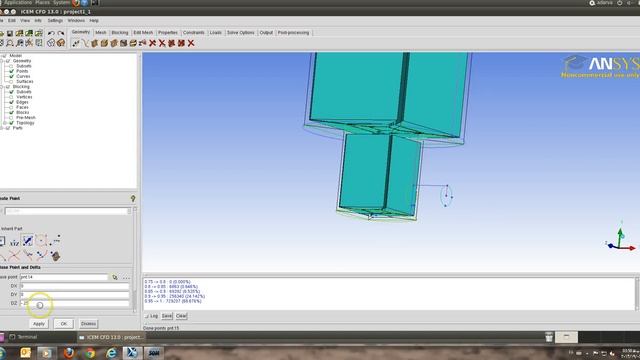The width and height of the screenshot is (640, 360).
Task: Open Chrome from the Windows taskbar
Action: [90, 353]
